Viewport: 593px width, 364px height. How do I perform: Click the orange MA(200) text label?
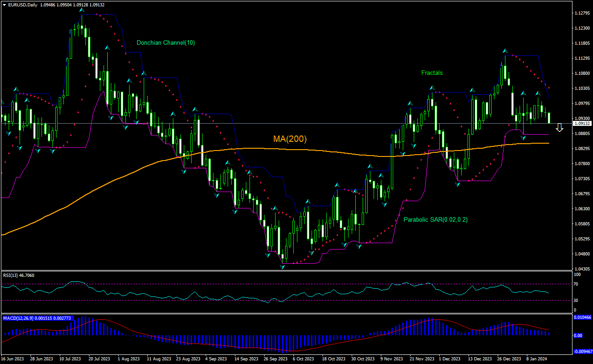click(290, 138)
